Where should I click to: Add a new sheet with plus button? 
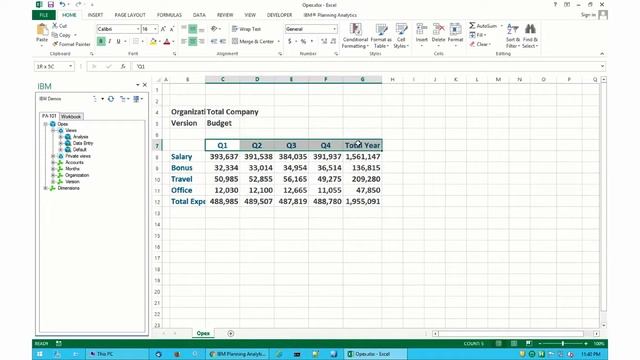[231, 333]
